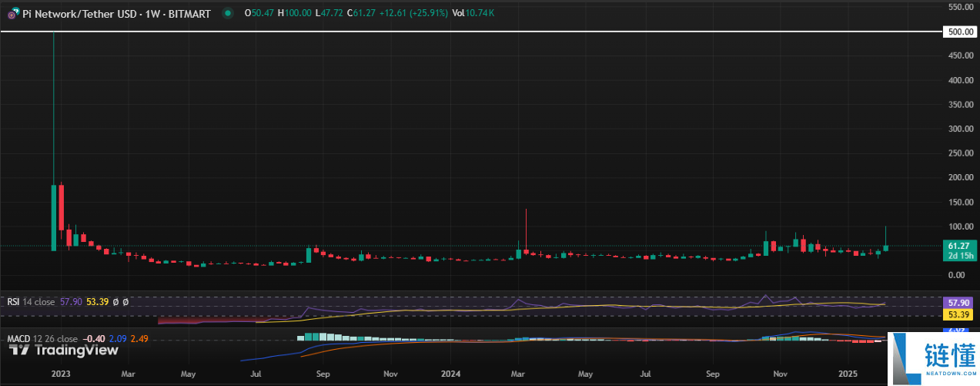This screenshot has height=386, width=980.
Task: Click the 2024 label on time axis
Action: (452, 374)
